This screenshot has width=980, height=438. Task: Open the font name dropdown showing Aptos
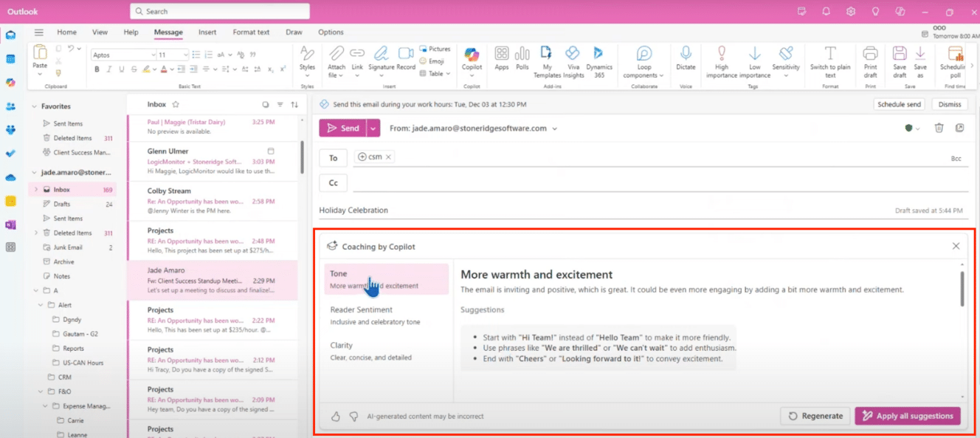point(123,55)
